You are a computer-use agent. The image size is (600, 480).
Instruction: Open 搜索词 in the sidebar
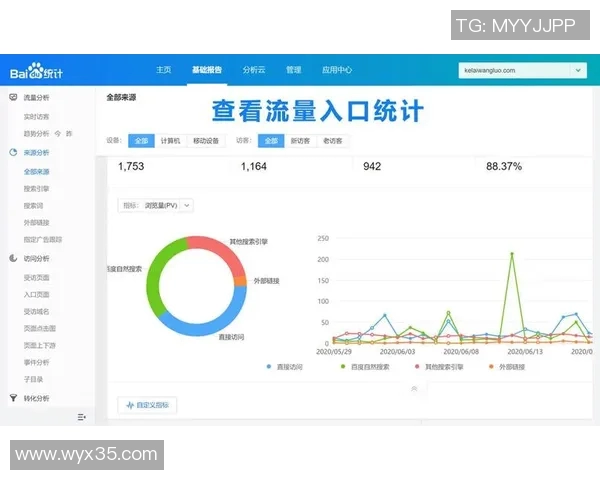[33, 206]
